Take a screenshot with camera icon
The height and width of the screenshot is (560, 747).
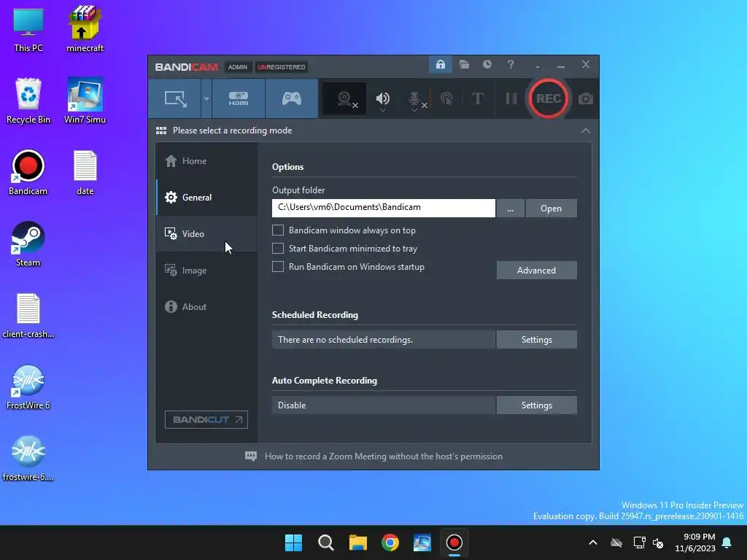[586, 98]
